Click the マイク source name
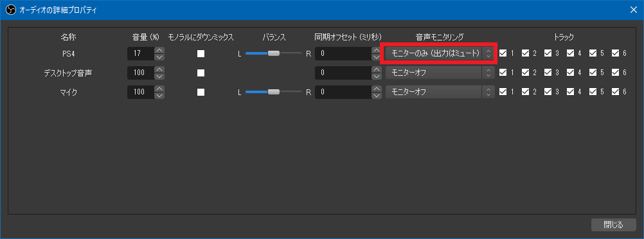Screen dimensions: 644x239 click(68, 92)
